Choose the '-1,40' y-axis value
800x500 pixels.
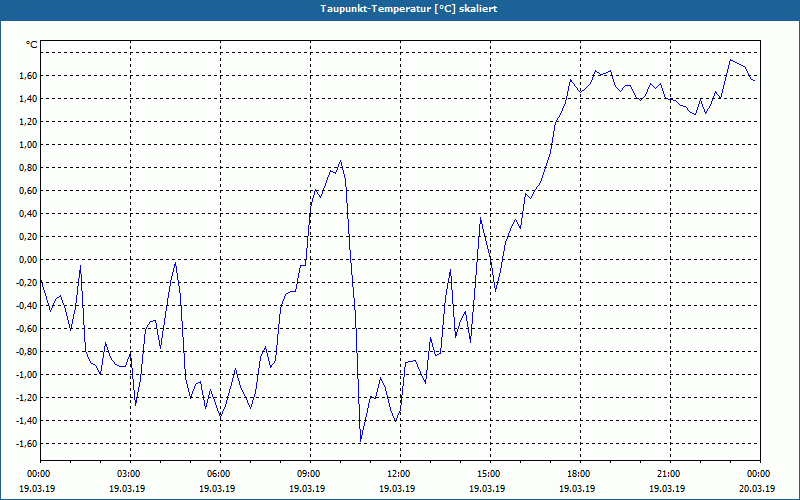pos(28,420)
